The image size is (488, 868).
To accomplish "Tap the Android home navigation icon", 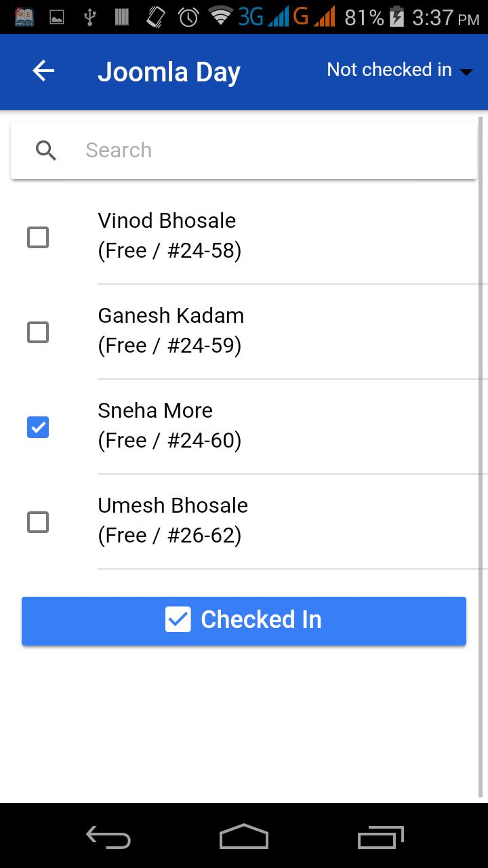I will click(244, 836).
